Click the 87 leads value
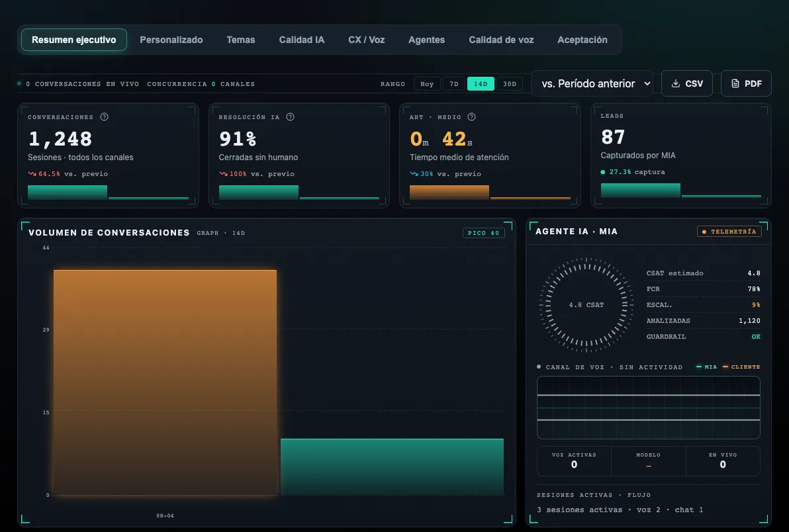This screenshot has width=789, height=532. point(613,137)
